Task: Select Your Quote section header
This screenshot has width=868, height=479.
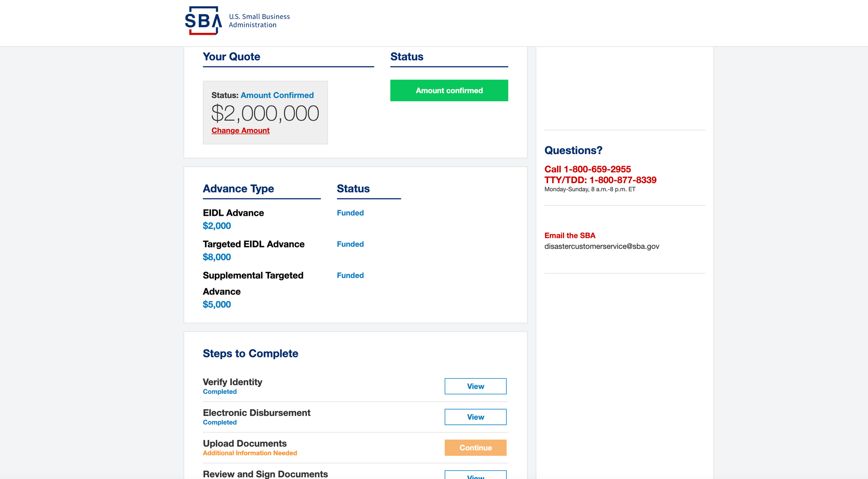Action: 231,56
